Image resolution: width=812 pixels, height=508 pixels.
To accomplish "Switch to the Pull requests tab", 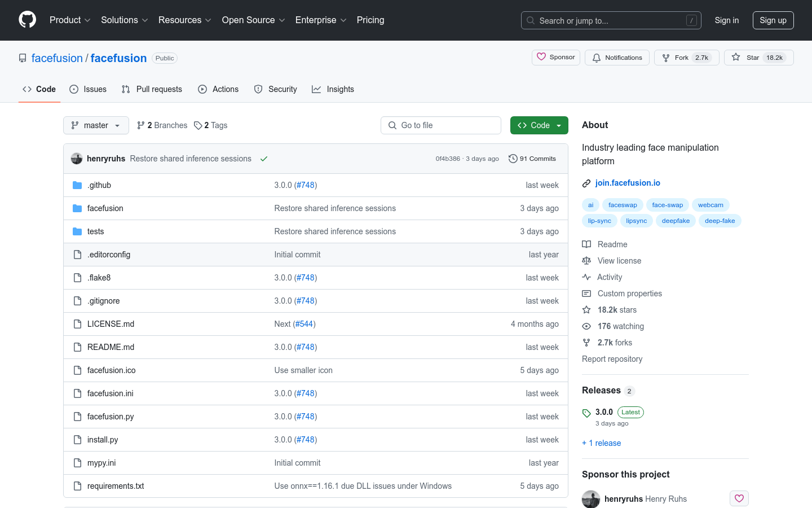I will coord(152,89).
